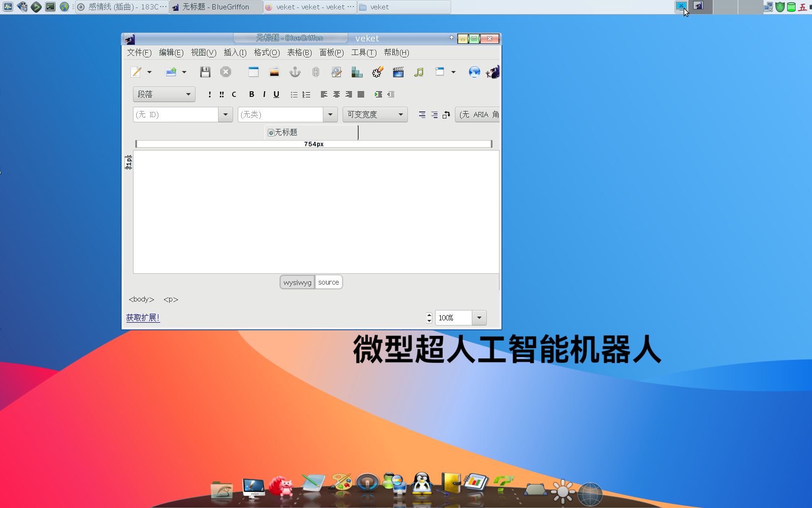Insert a hyperlink using the link icon
This screenshot has width=812, height=508.
pos(315,72)
